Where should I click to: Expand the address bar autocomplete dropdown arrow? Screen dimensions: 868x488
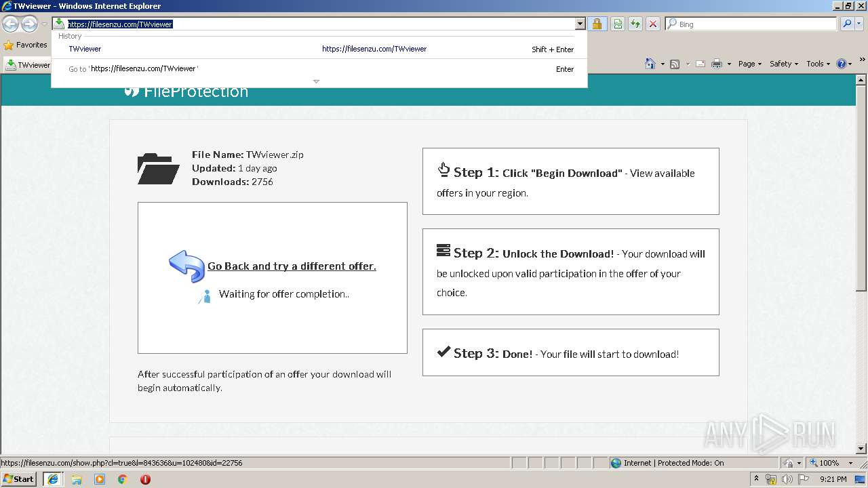(x=580, y=24)
